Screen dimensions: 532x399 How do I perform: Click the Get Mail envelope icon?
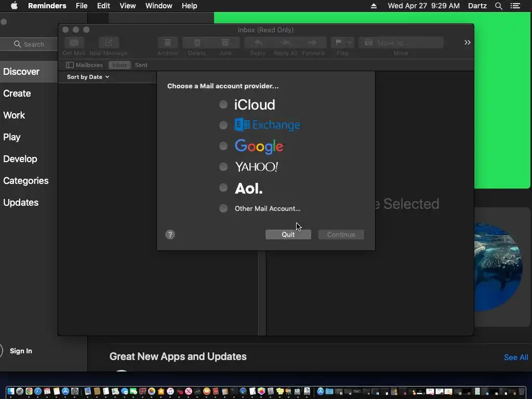74,43
